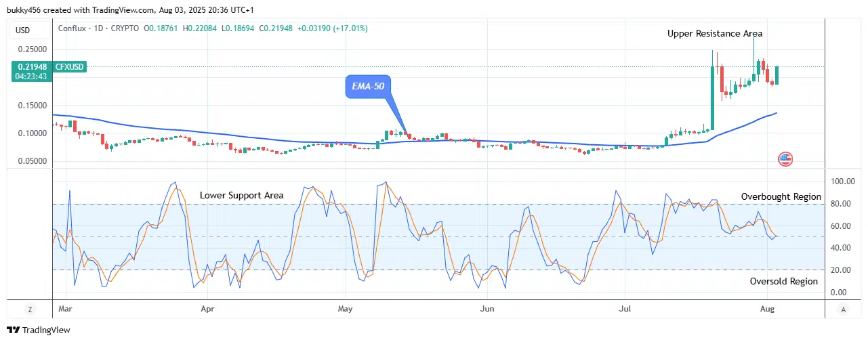Click the 0.25000 price scale level
Viewport: 868px width, 342px height.
pyautogui.click(x=33, y=49)
